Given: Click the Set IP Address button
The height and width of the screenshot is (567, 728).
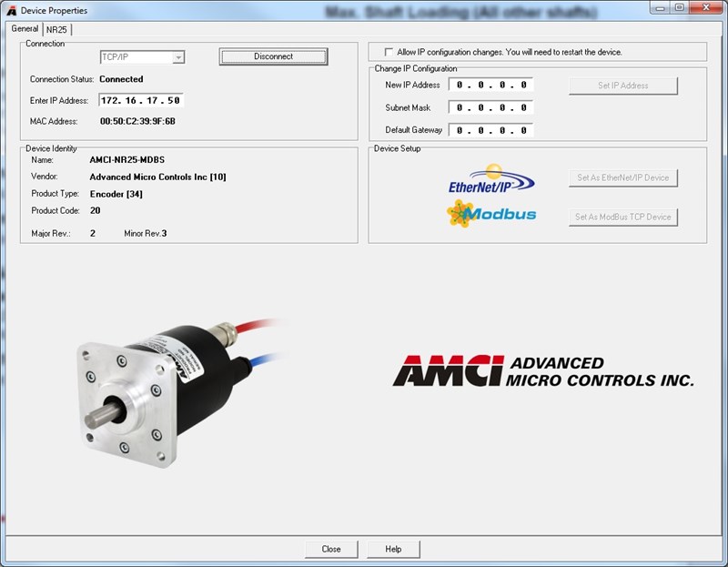Looking at the screenshot, I should 623,86.
